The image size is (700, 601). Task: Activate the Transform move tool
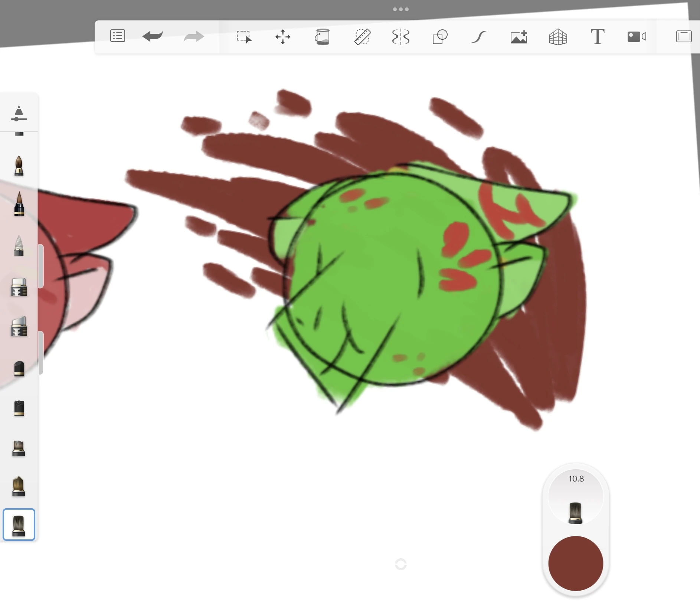283,37
